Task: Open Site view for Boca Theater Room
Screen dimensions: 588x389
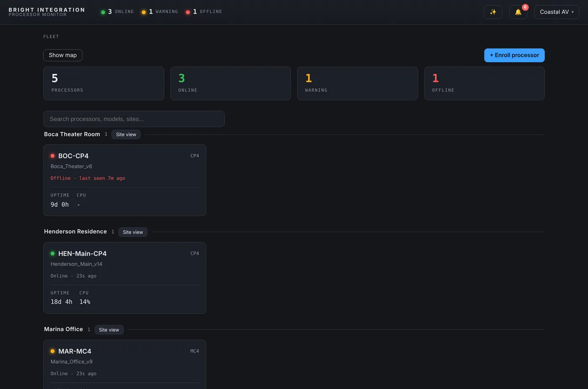Action: (126, 134)
